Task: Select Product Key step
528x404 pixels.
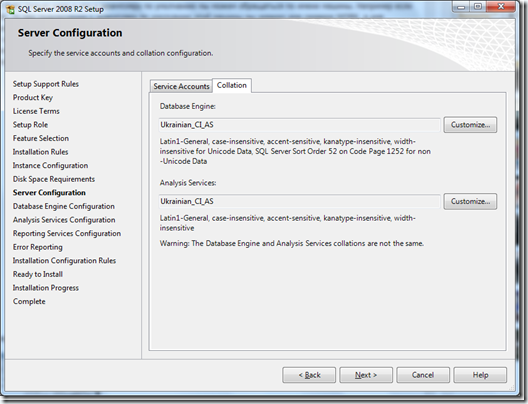Action: [33, 98]
